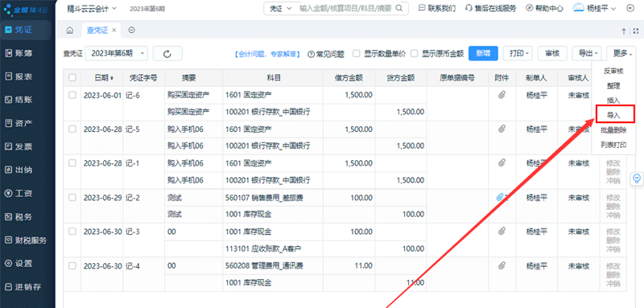Expand the 打印 dropdown button

(518, 53)
